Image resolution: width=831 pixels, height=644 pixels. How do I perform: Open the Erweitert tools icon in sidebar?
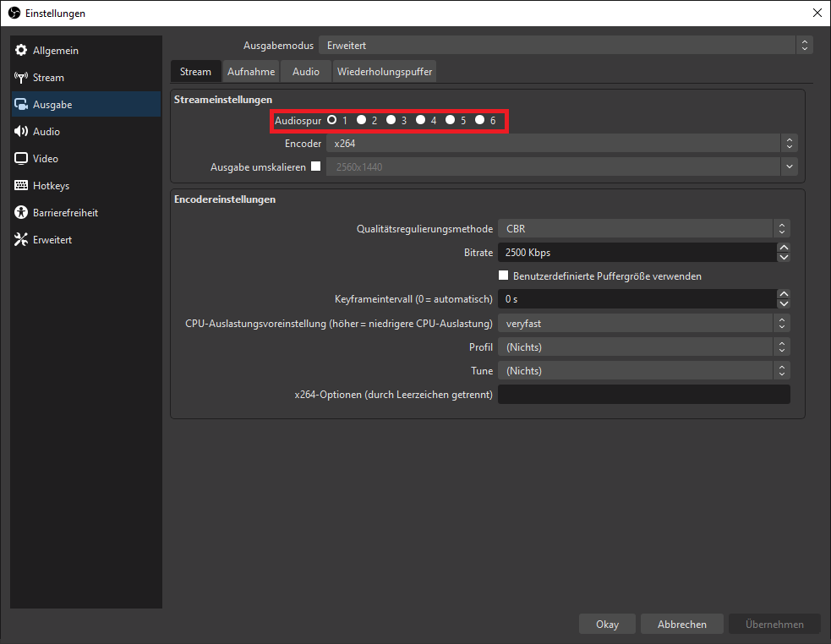click(21, 240)
